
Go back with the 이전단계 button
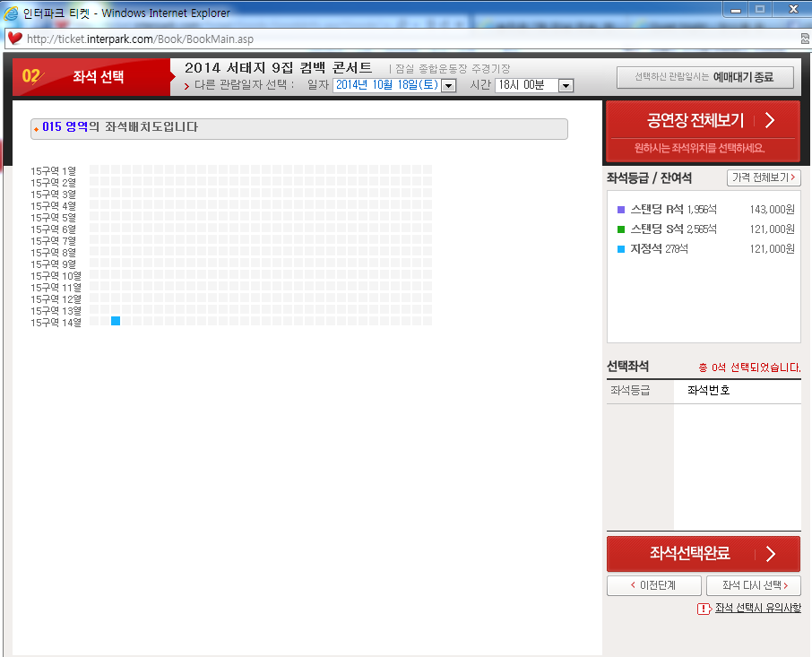pyautogui.click(x=654, y=585)
